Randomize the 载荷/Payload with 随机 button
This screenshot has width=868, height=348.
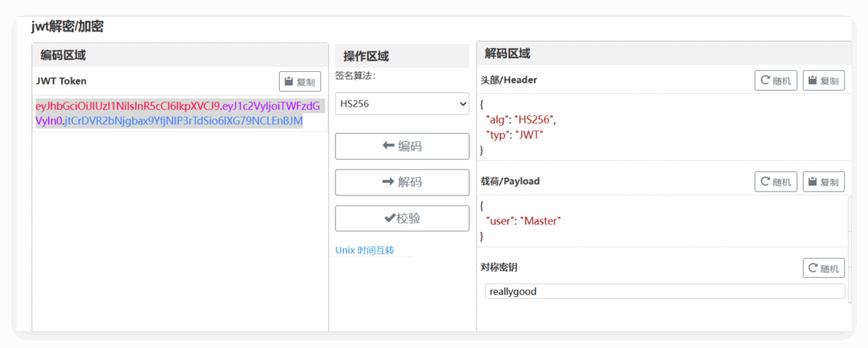pyautogui.click(x=776, y=182)
